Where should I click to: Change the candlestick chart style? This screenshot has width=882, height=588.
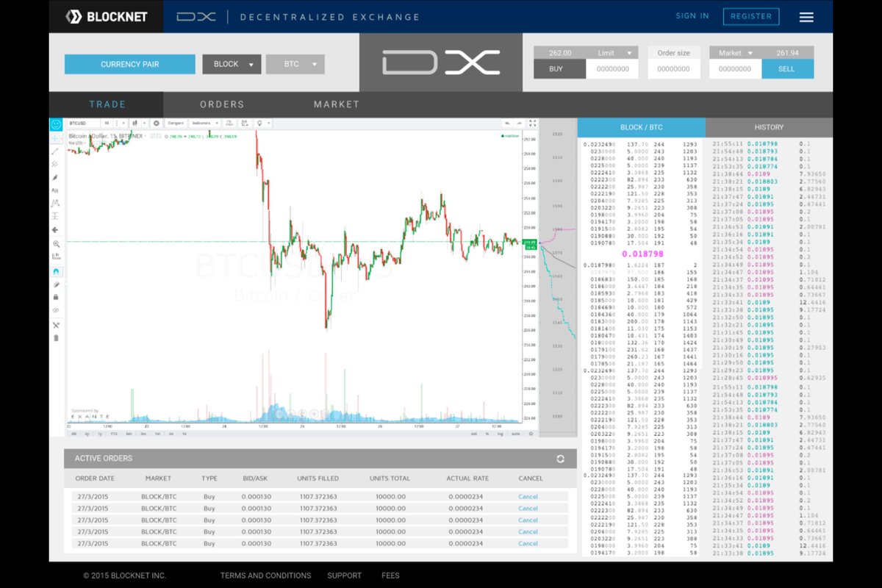pos(135,123)
